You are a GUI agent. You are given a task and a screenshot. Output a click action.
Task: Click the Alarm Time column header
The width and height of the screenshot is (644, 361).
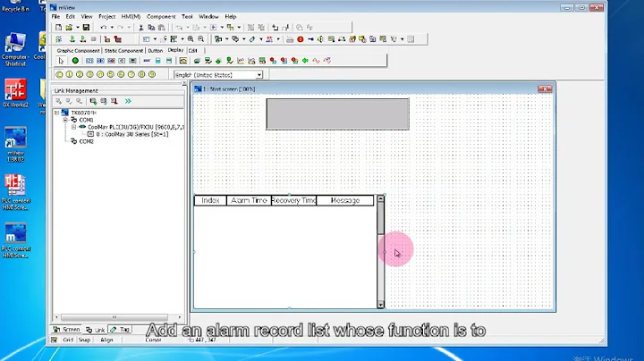249,200
